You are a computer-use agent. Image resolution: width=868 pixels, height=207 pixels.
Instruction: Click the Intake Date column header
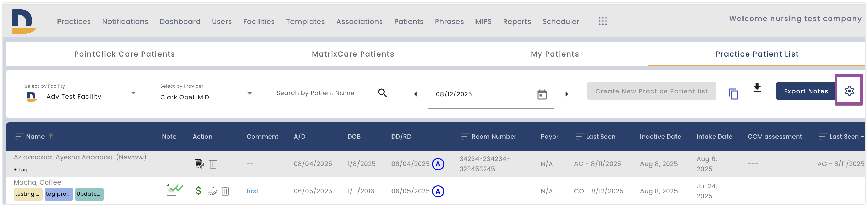pyautogui.click(x=714, y=137)
